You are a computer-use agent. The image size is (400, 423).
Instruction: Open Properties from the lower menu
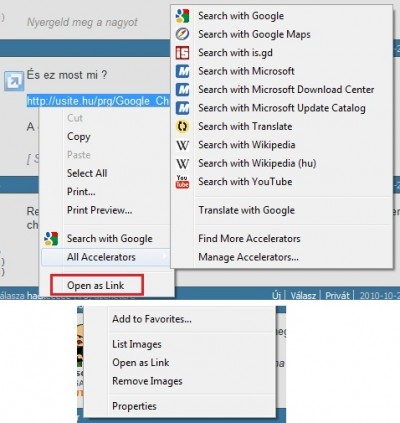134,406
